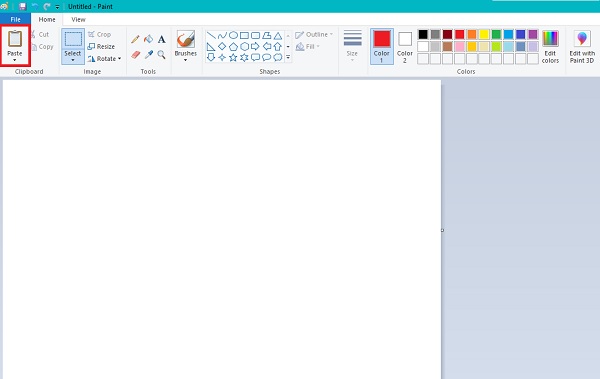Choose the Pentagon shape
This screenshot has width=600, height=379.
pos(233,47)
